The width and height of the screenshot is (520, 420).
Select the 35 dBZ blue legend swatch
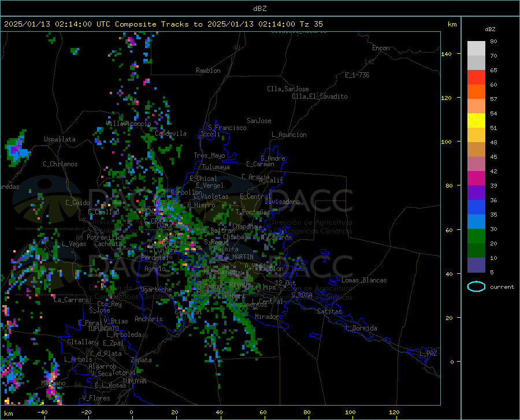click(x=476, y=207)
